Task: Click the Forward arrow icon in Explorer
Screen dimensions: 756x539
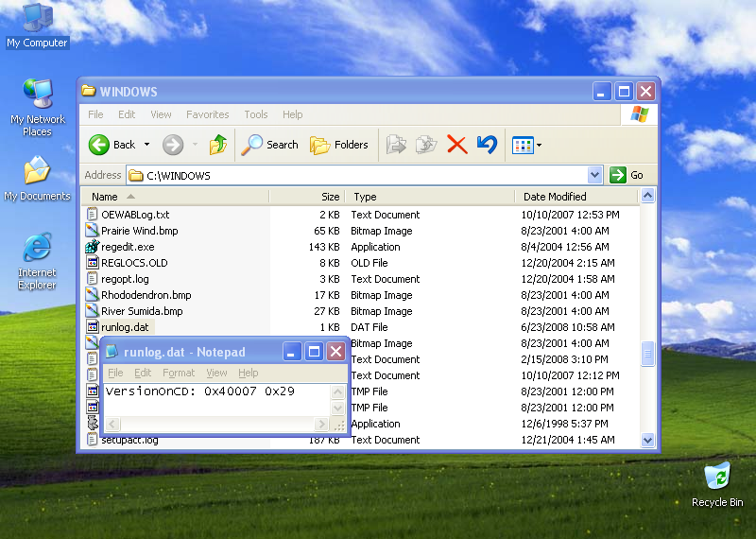Action: click(173, 145)
